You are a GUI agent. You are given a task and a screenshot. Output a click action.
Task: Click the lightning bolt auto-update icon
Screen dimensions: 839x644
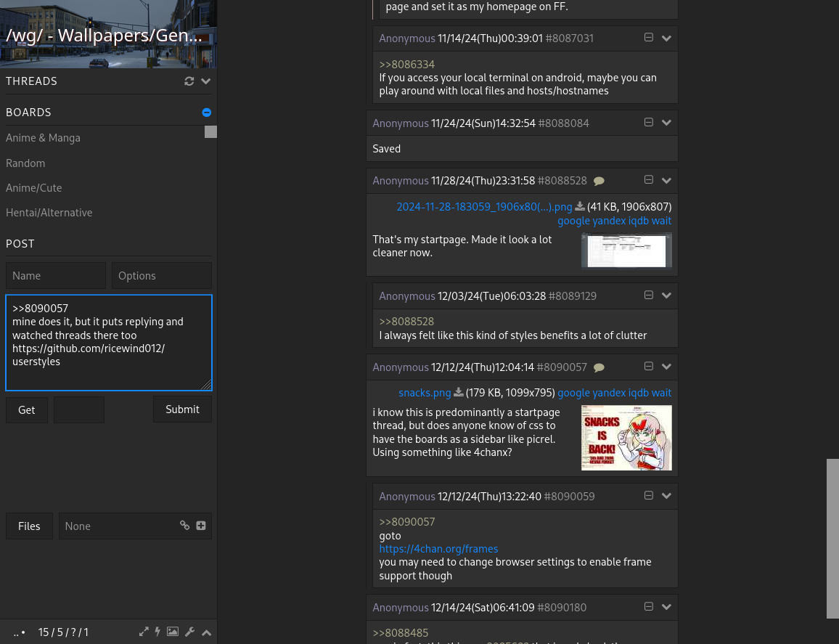(x=157, y=632)
